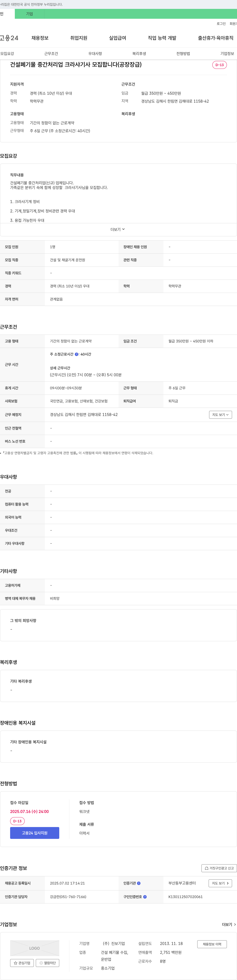Open the 기업 top tab
The image size is (237, 980).
29,14
